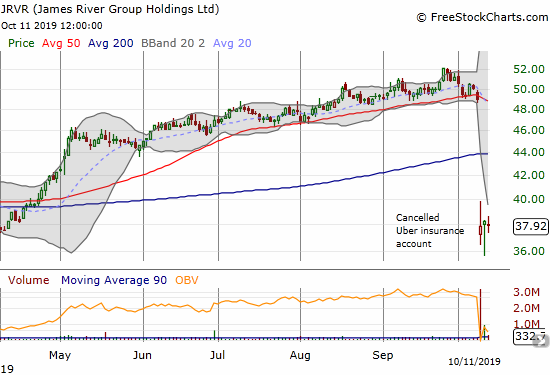This screenshot has height=375, width=550.
Task: Click the 1.0M volume axis label
Action: pyautogui.click(x=526, y=324)
